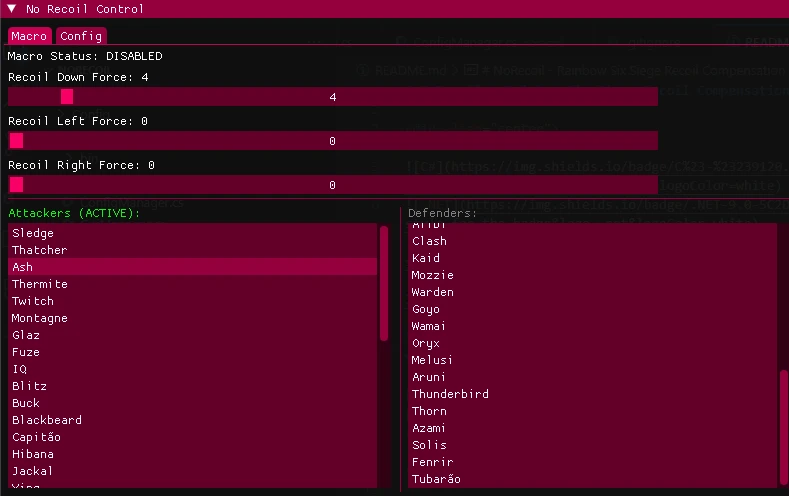Choose Twitch from Attackers

(193, 301)
